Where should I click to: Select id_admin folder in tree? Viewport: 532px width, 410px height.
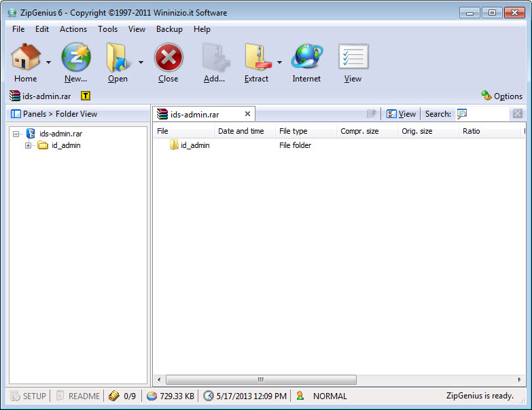click(x=66, y=145)
